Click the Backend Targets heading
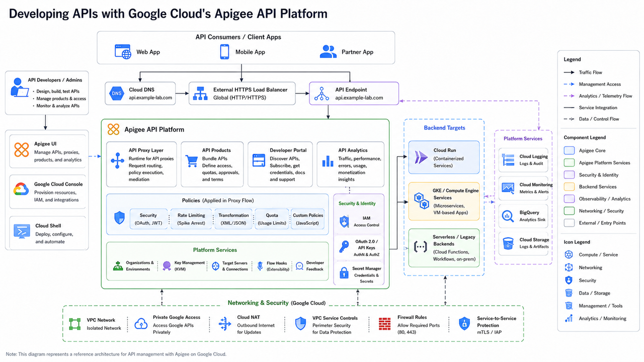Screen dimensions: 644x362 pyautogui.click(x=444, y=128)
